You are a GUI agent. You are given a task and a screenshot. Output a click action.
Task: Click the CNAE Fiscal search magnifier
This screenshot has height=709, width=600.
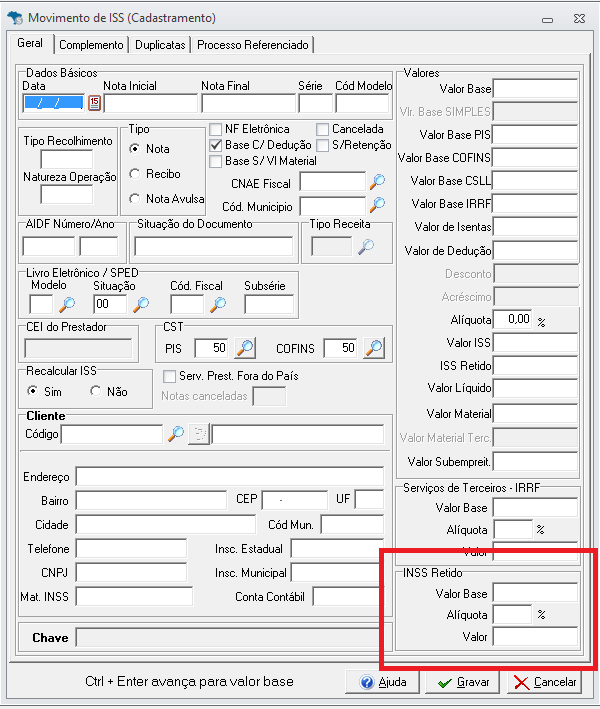click(377, 182)
